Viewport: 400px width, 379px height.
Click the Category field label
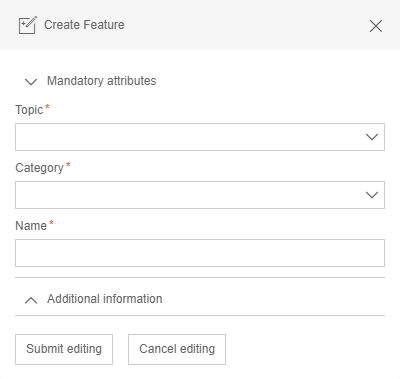[x=39, y=168]
